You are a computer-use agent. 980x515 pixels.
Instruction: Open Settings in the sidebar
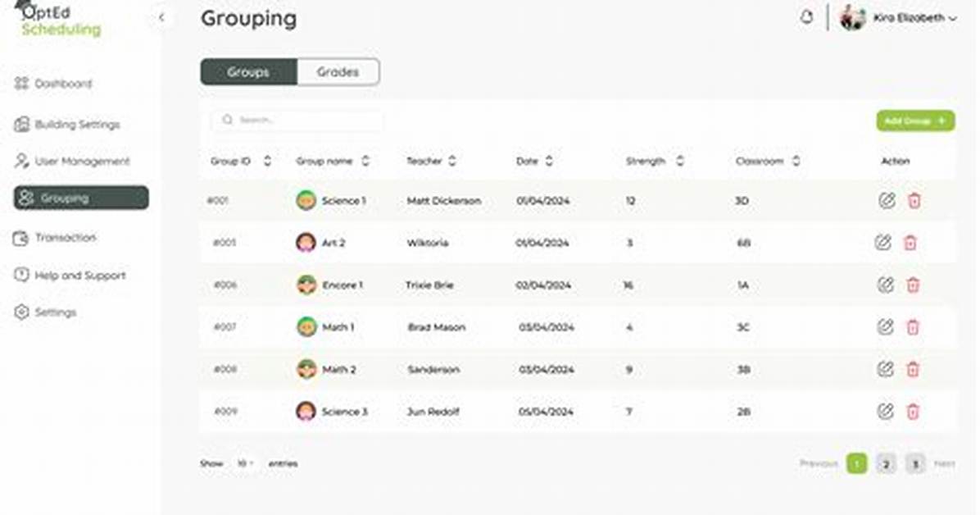tap(46, 312)
